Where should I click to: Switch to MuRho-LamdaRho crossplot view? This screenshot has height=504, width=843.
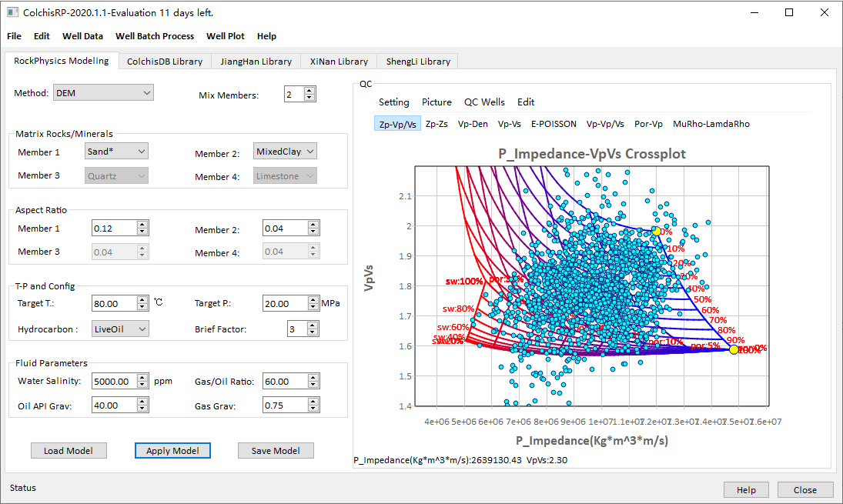point(711,124)
